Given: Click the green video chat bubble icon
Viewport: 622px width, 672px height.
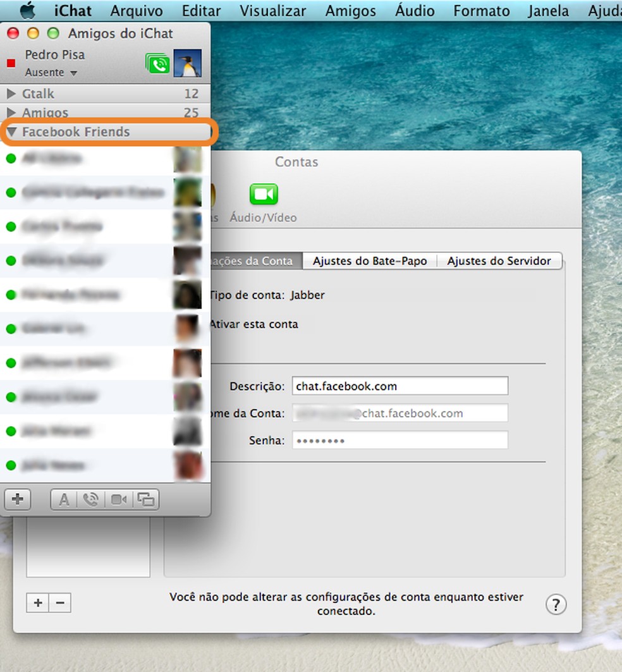Looking at the screenshot, I should pyautogui.click(x=157, y=63).
